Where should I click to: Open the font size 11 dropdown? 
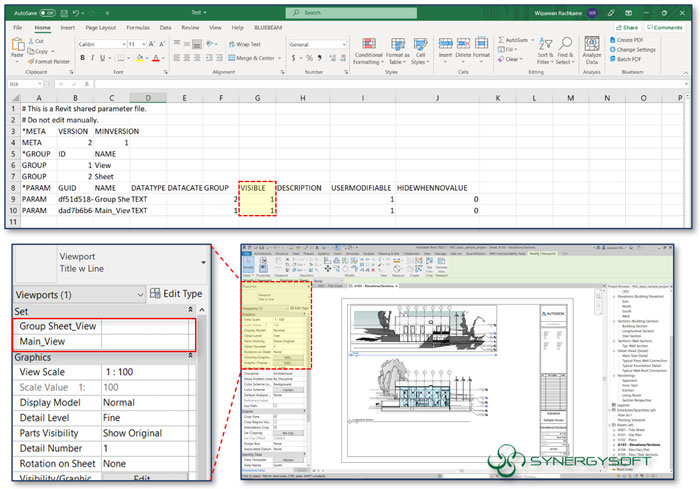(143, 44)
